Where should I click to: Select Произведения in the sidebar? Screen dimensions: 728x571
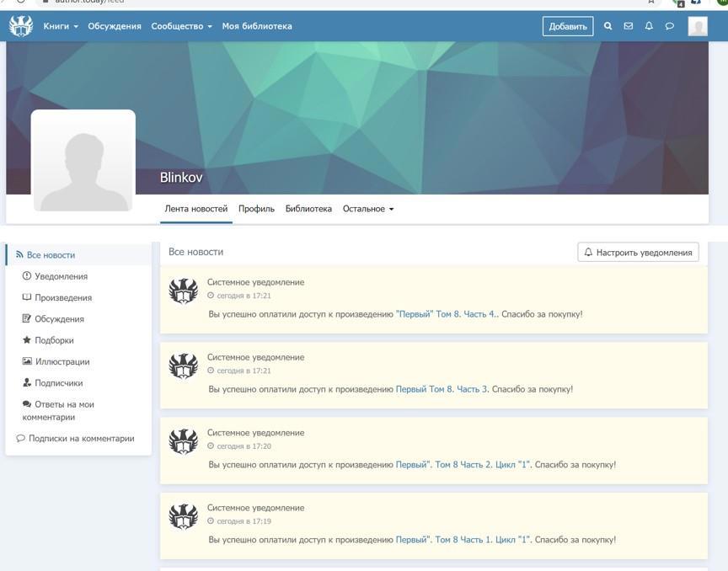pos(63,297)
